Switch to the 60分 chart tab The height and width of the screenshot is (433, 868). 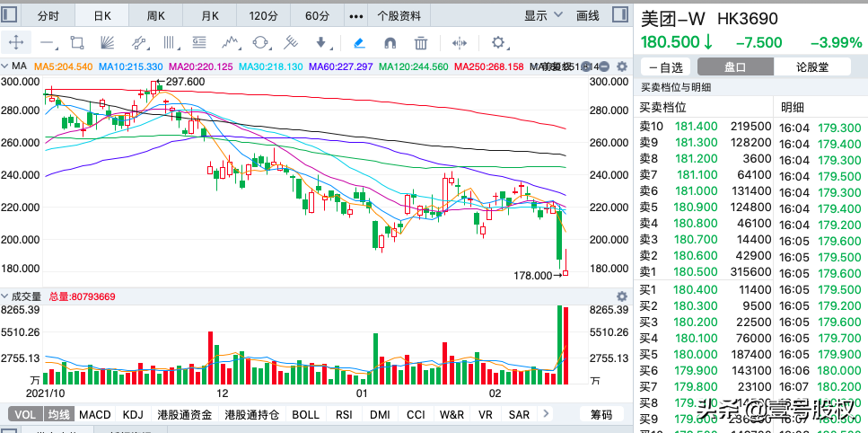(317, 16)
